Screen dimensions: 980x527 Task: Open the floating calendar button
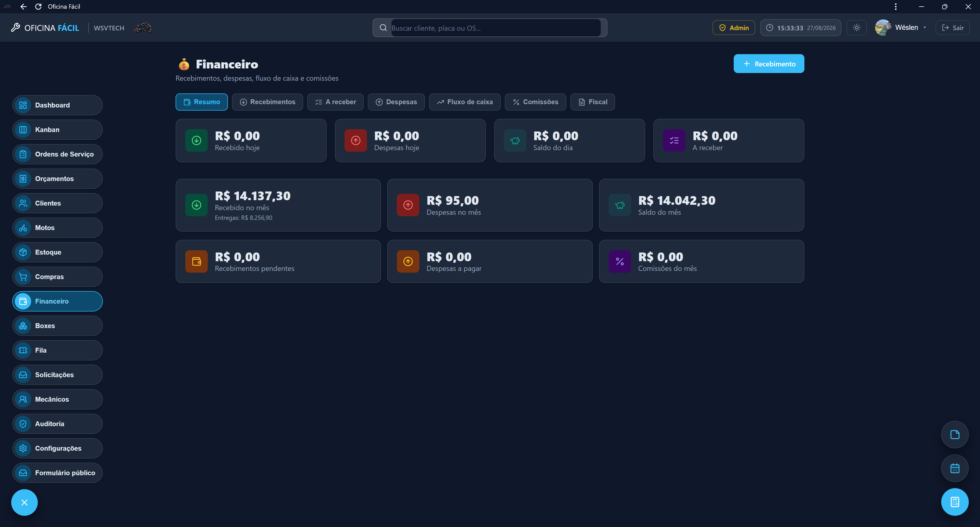(954, 469)
